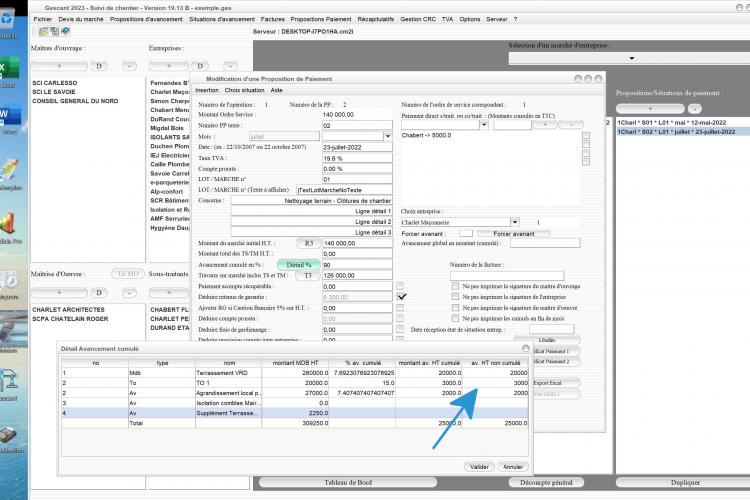The height and width of the screenshot is (500, 750).
Task: Tick the checkbox on the Chabert row
Action: 586,135
